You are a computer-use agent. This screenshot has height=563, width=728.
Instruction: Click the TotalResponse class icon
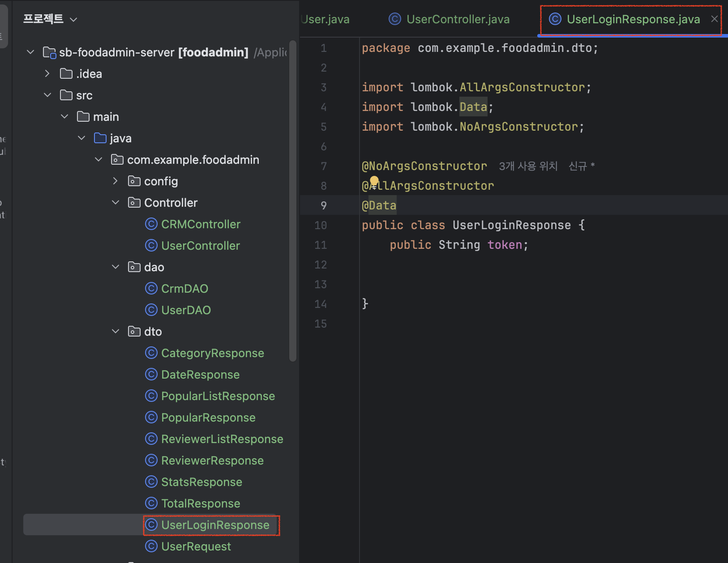point(151,503)
